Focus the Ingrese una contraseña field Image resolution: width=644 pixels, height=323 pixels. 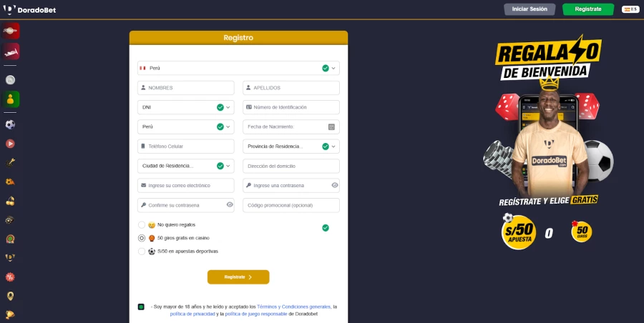(x=291, y=186)
